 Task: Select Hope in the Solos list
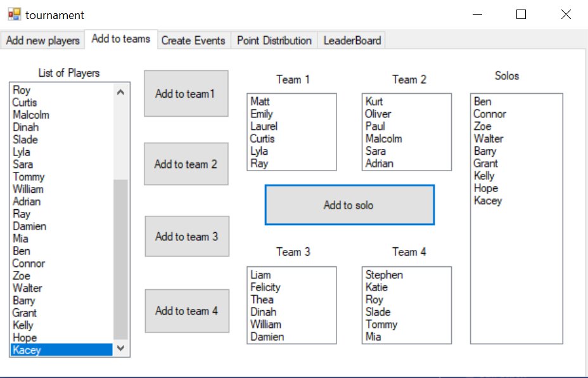pos(516,188)
